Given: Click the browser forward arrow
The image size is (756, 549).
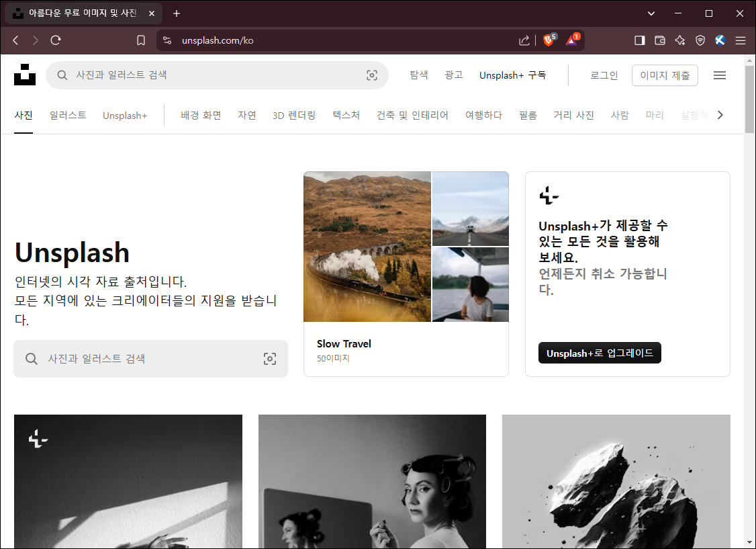Looking at the screenshot, I should [x=35, y=40].
